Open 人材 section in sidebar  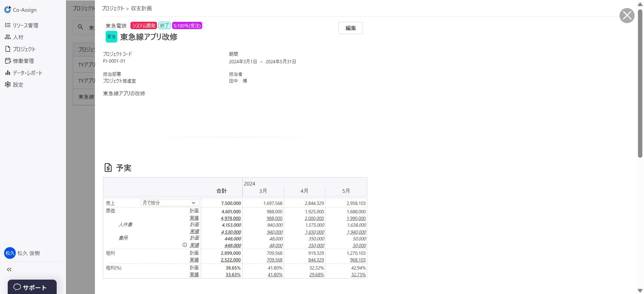tap(14, 37)
